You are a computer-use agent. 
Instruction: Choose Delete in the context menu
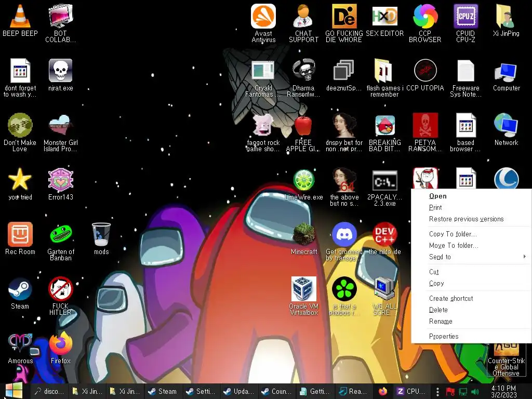[472, 310]
